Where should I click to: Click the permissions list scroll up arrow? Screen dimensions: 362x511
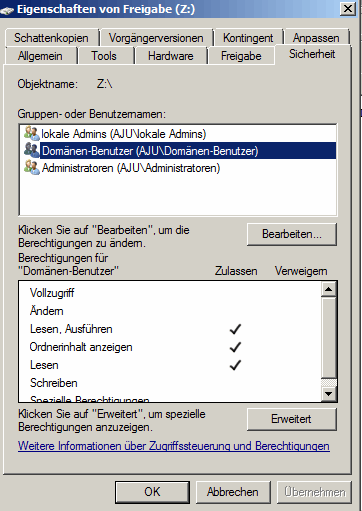[329, 289]
